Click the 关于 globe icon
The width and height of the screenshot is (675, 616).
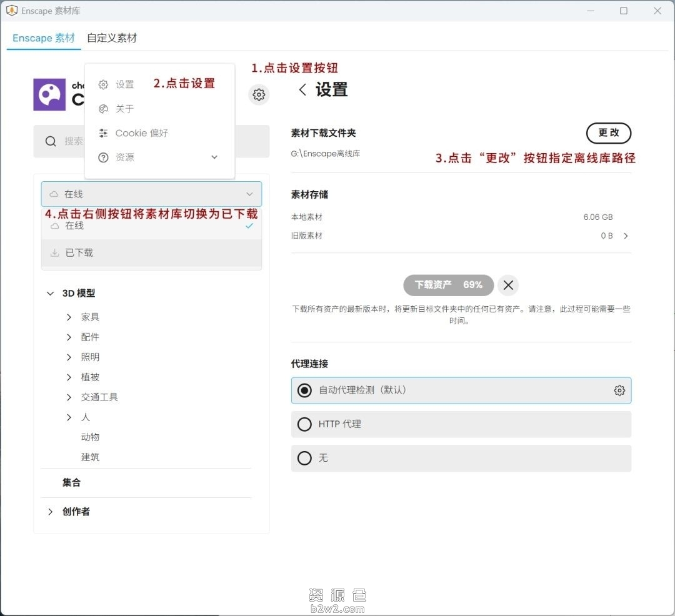click(x=103, y=108)
